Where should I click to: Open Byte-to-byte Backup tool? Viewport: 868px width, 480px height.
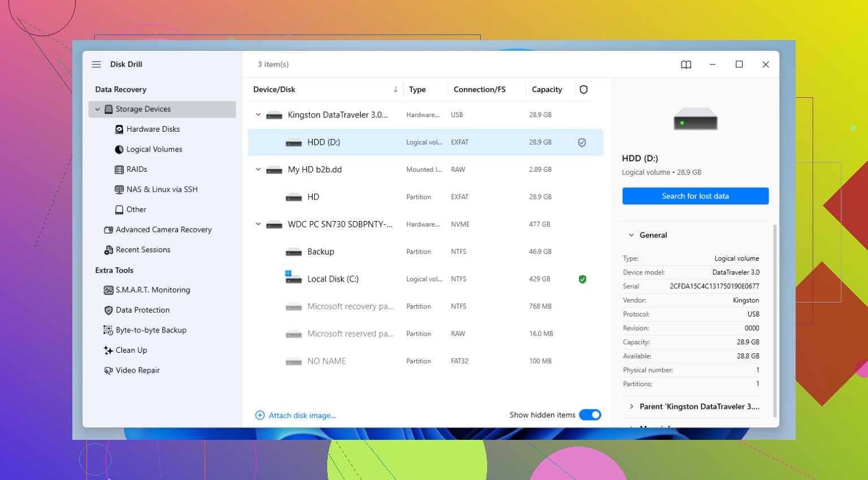(x=151, y=330)
